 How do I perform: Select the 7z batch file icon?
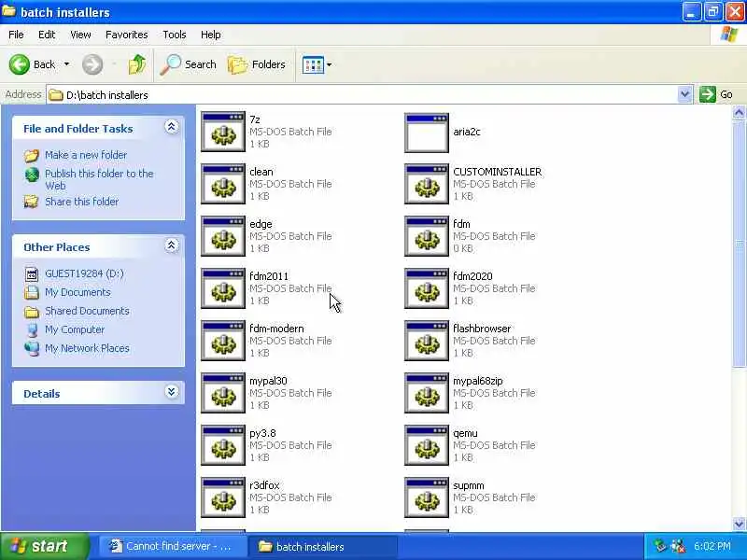[x=223, y=132]
